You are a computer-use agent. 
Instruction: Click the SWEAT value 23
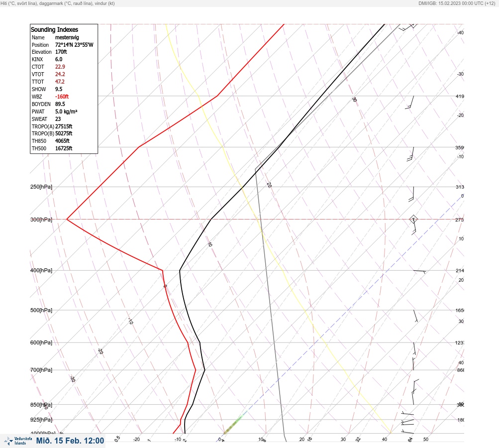coord(58,119)
